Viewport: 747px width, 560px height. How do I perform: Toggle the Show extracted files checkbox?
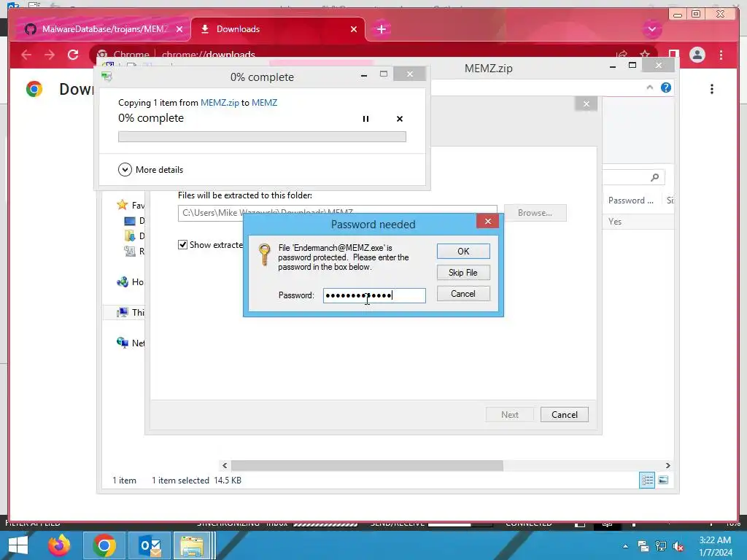click(x=182, y=245)
